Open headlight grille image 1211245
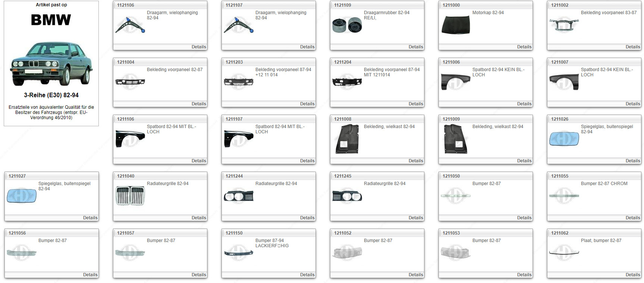 click(347, 196)
